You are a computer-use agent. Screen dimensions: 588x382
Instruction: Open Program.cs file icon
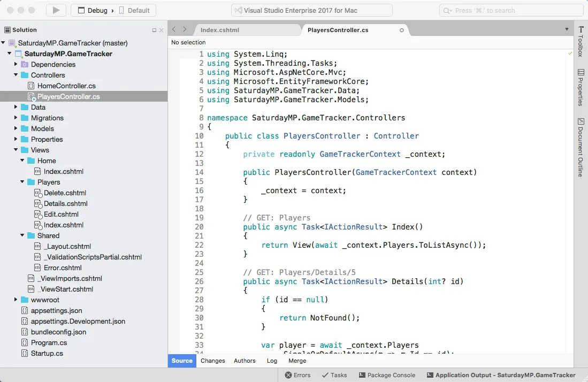coord(25,342)
